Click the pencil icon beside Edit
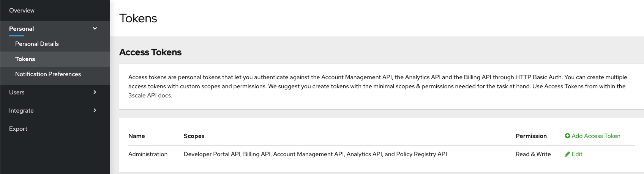The image size is (644, 174). [x=567, y=154]
